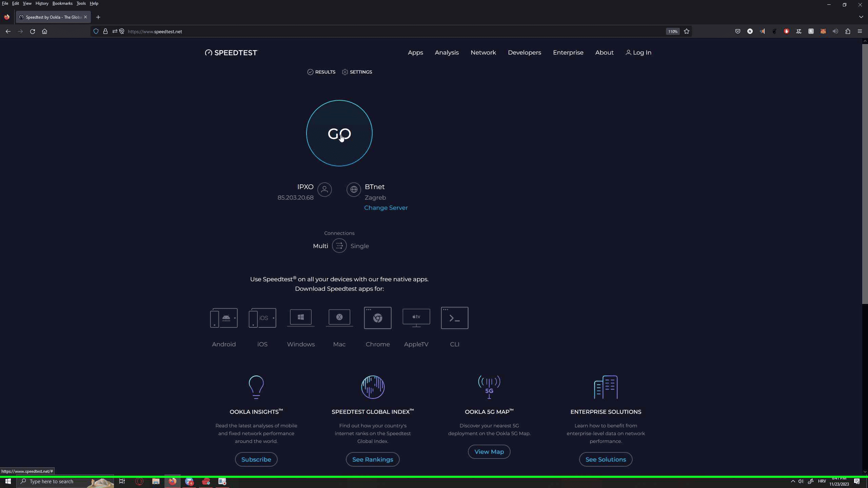Click the globe icon next to BTnet
Image resolution: width=868 pixels, height=488 pixels.
354,189
